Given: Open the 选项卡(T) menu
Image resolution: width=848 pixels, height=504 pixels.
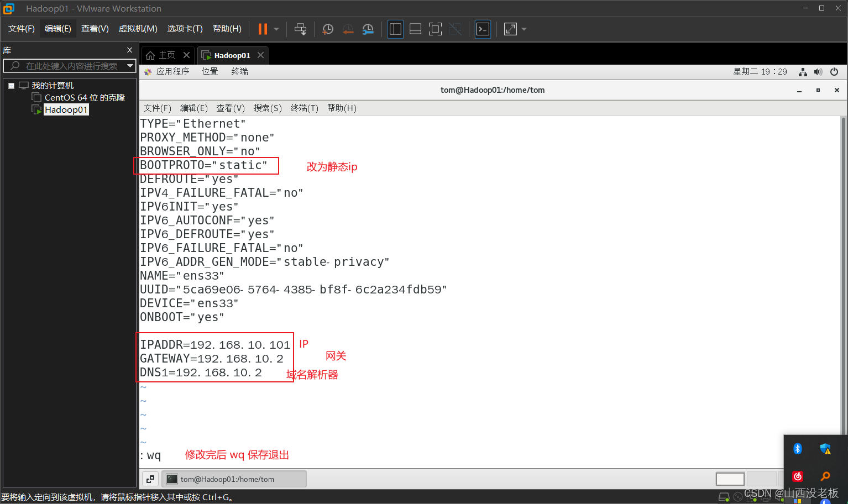Looking at the screenshot, I should [185, 29].
